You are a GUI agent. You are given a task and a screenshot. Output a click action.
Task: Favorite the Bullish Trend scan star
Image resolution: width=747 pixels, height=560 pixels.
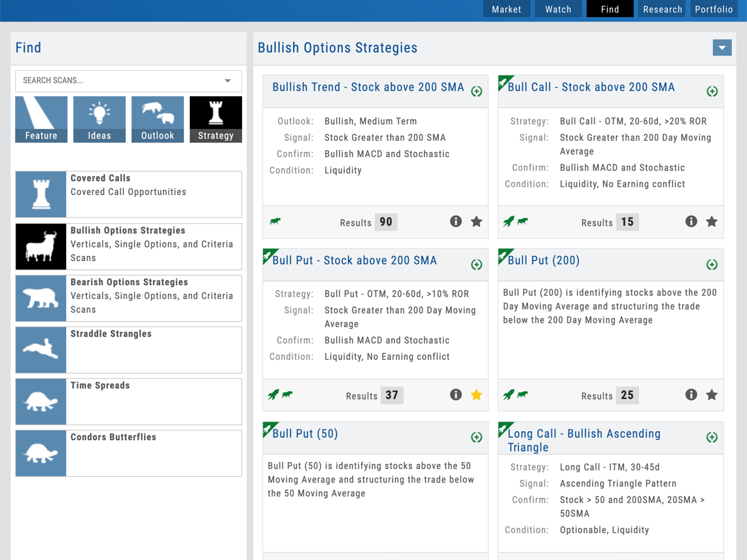point(476,222)
